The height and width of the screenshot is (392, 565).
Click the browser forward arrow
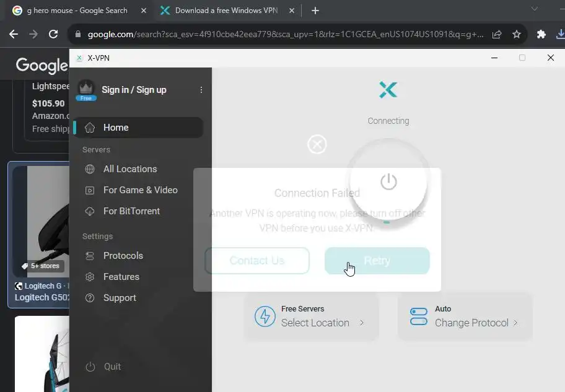[x=33, y=34]
